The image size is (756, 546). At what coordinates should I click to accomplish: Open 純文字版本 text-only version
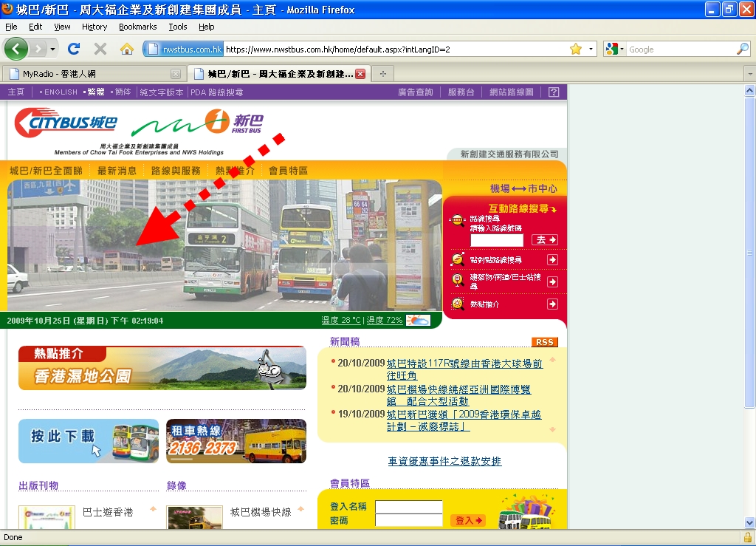pos(162,92)
